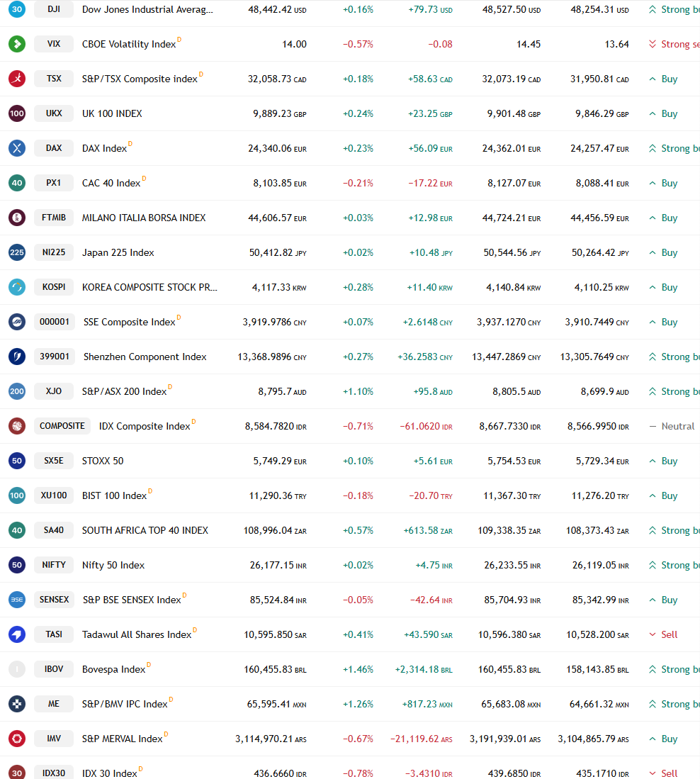Open the S&P/BMV IPC Index link
Viewport: 700px width, 779px height.
(x=125, y=705)
